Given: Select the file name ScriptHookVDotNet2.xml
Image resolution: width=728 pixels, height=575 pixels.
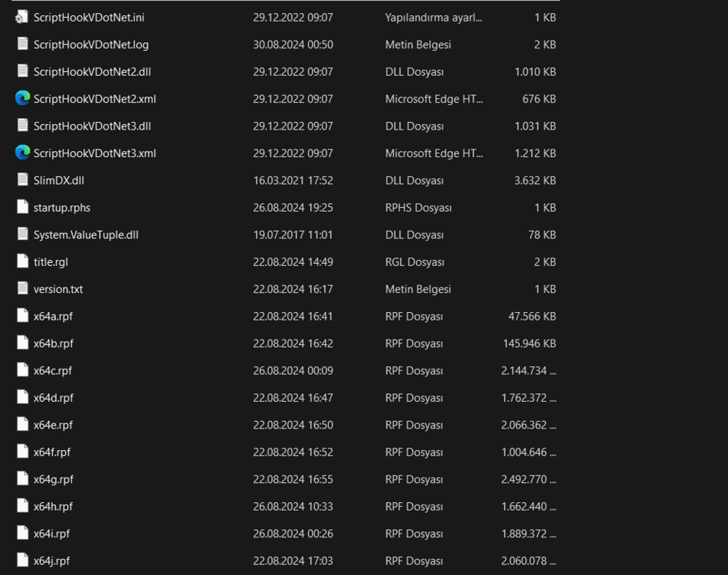Looking at the screenshot, I should coord(95,99).
